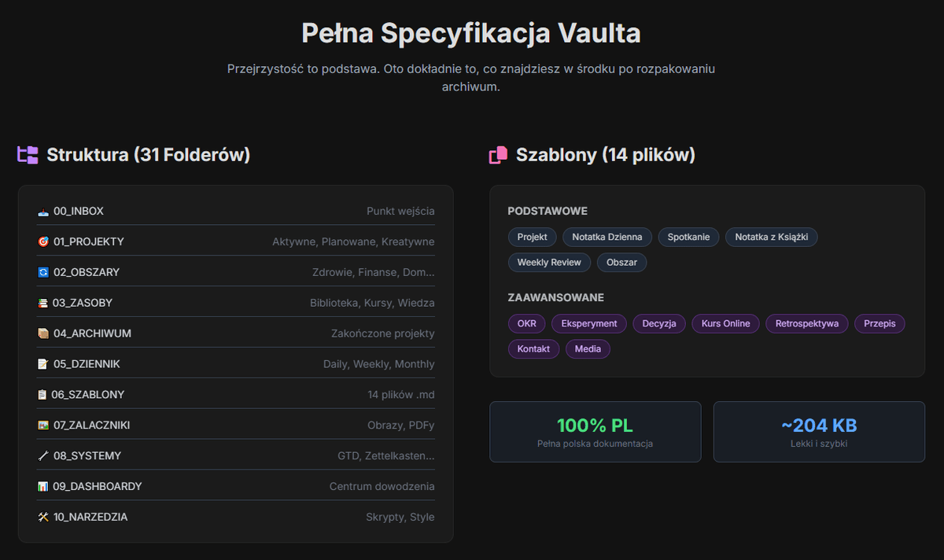Click the 06_SZABLONY folder row
The image size is (944, 560).
coord(235,395)
